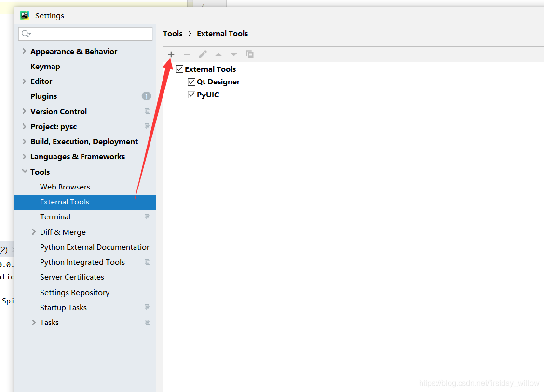Viewport: 544px width, 392px height.
Task: Open the Plugins settings page
Action: tap(44, 96)
